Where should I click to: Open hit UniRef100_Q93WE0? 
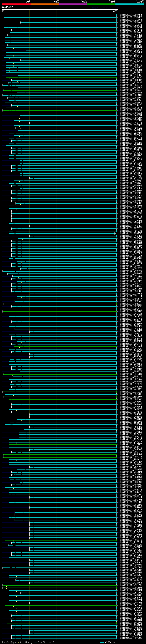pyautogui.click(x=131, y=17)
